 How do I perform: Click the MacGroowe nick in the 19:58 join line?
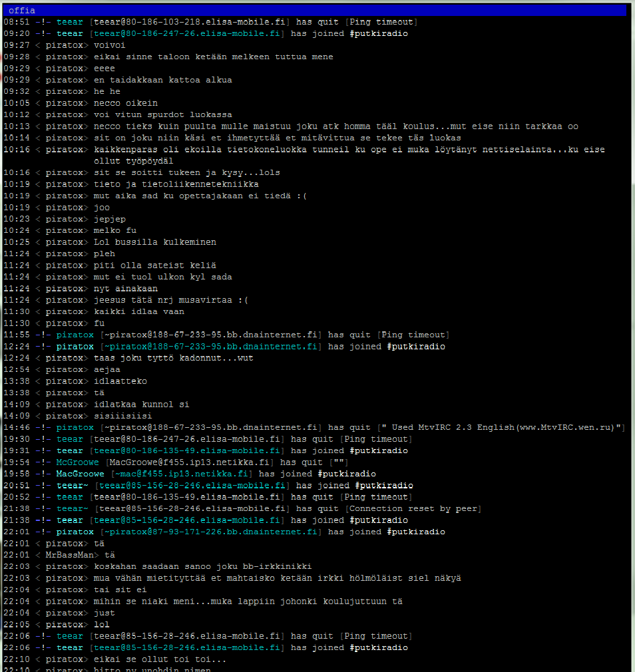pyautogui.click(x=81, y=474)
